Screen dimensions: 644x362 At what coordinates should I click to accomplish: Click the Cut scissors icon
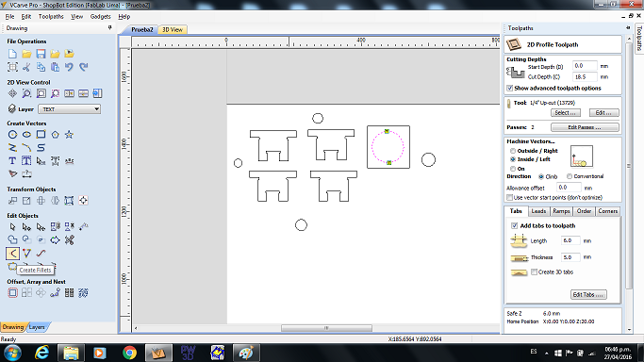click(26, 67)
